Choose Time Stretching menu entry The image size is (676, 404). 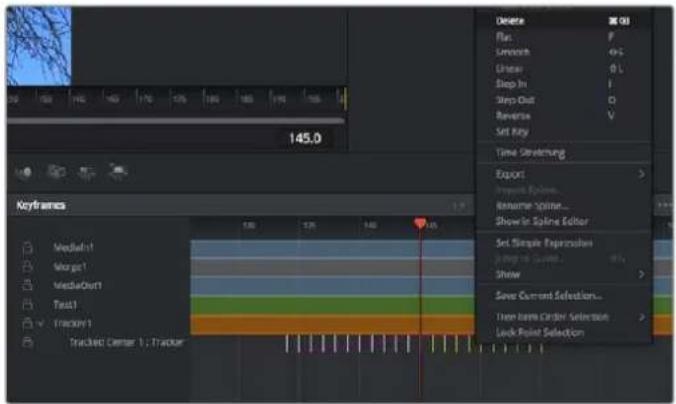[530, 153]
